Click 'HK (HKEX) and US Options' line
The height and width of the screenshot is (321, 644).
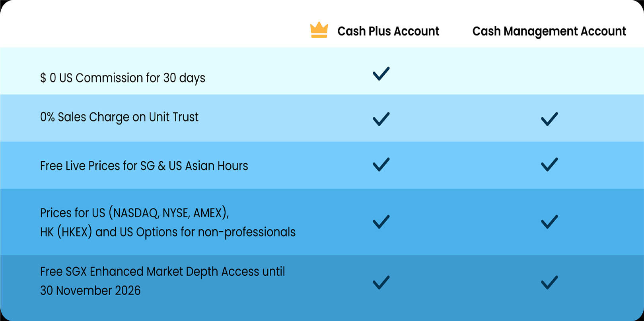pos(167,232)
